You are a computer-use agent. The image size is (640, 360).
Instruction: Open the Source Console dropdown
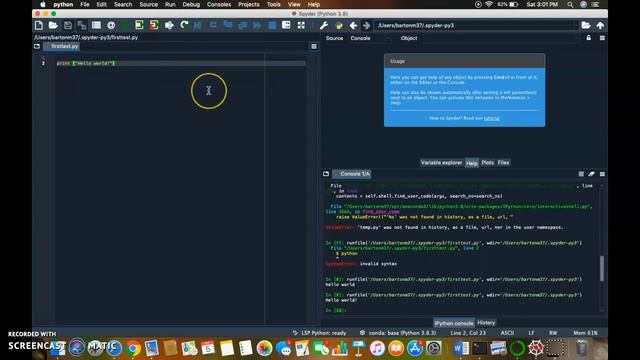tap(371, 38)
